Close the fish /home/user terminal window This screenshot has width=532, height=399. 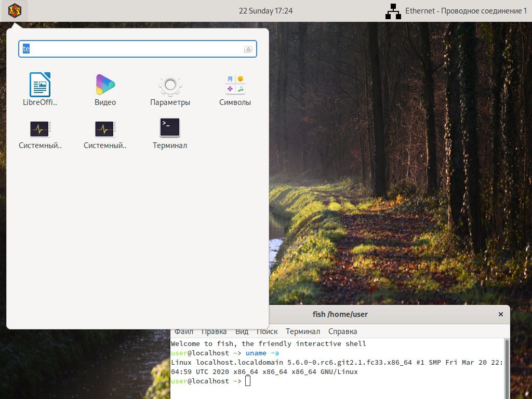(500, 314)
